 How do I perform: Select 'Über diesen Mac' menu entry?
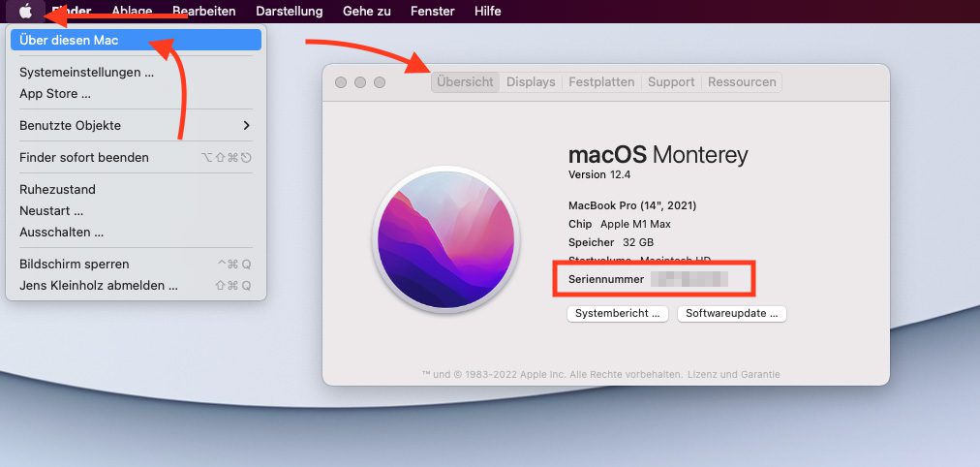[x=136, y=40]
